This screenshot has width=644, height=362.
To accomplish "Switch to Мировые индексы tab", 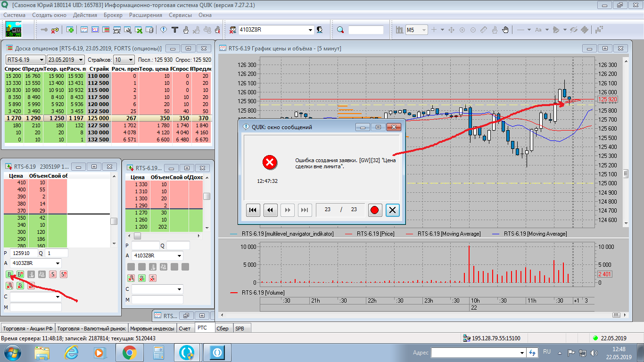I will [152, 329].
